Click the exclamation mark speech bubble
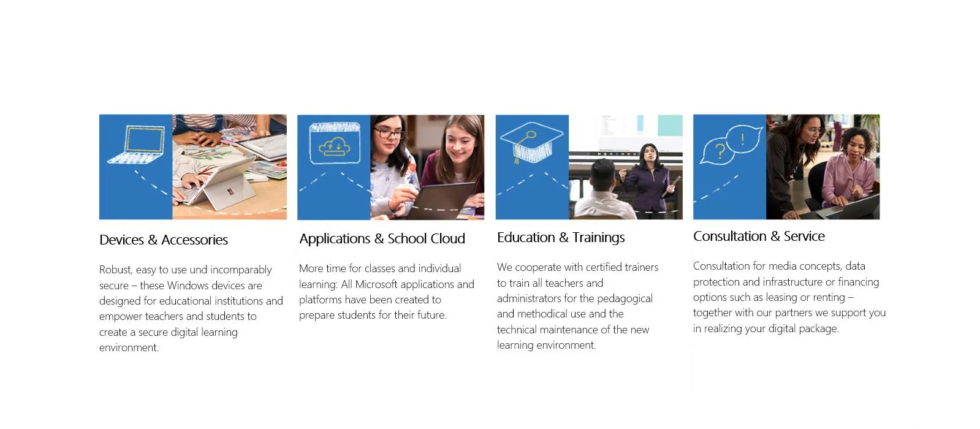 (743, 140)
